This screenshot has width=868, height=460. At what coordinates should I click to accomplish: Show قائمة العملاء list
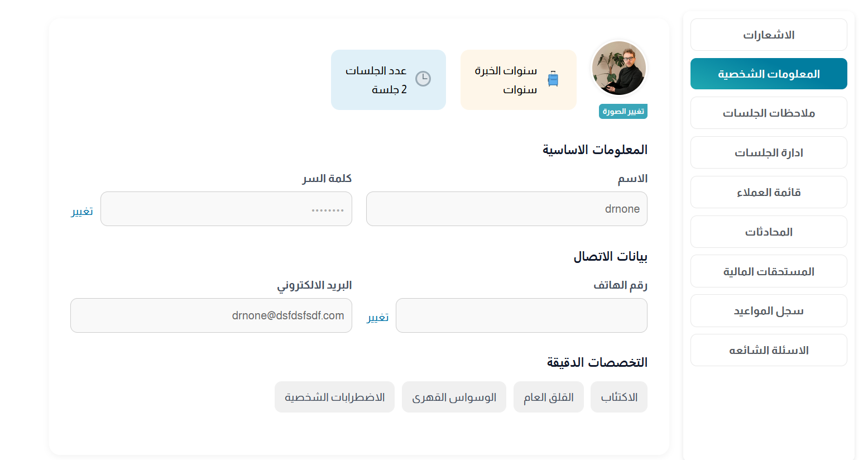click(768, 193)
